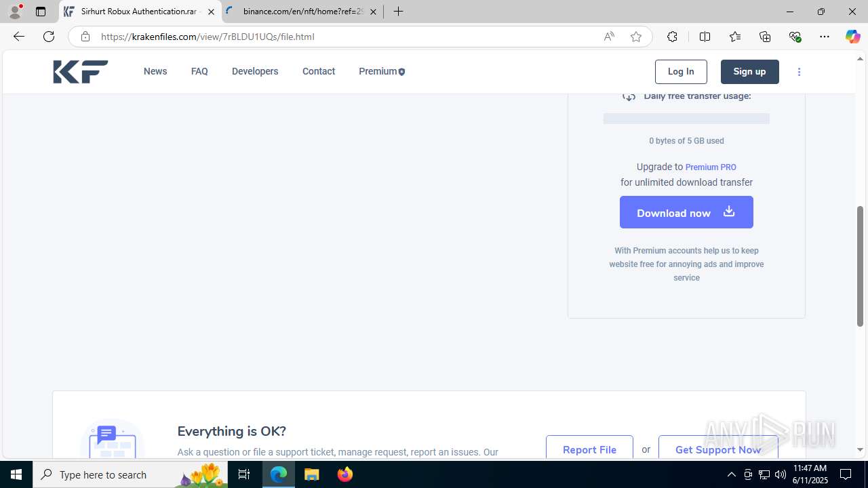View site information lock icon

pos(85,37)
